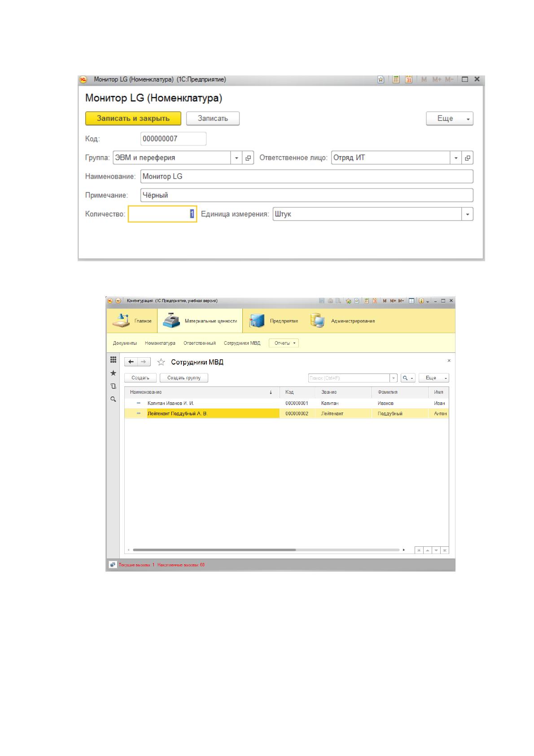Expand Ответственное лицо dropdown arrow
534x756 pixels.
(x=456, y=158)
